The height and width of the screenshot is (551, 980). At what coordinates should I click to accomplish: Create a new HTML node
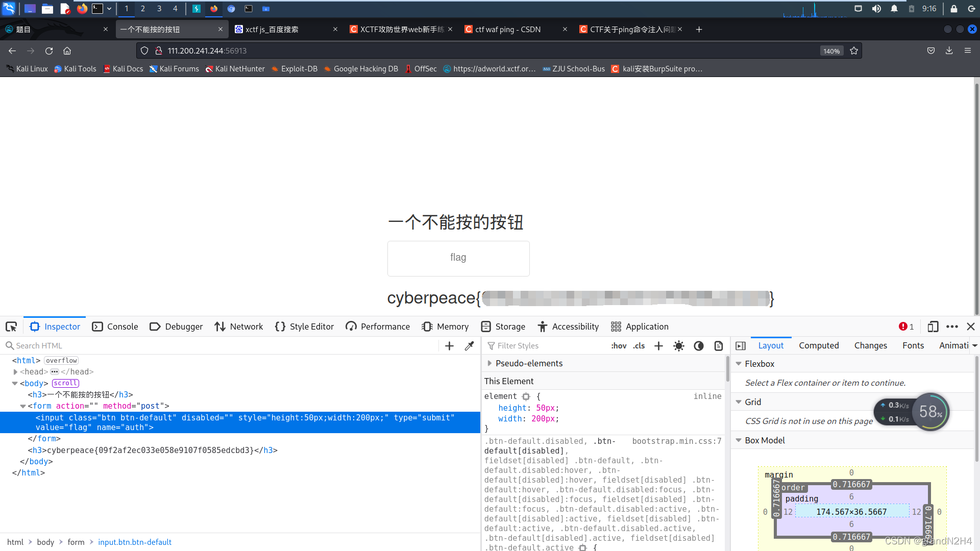[449, 346]
